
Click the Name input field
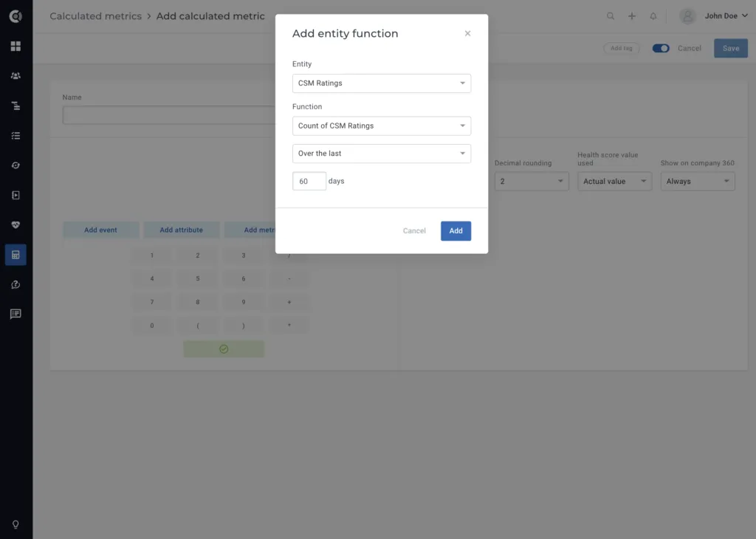(169, 115)
